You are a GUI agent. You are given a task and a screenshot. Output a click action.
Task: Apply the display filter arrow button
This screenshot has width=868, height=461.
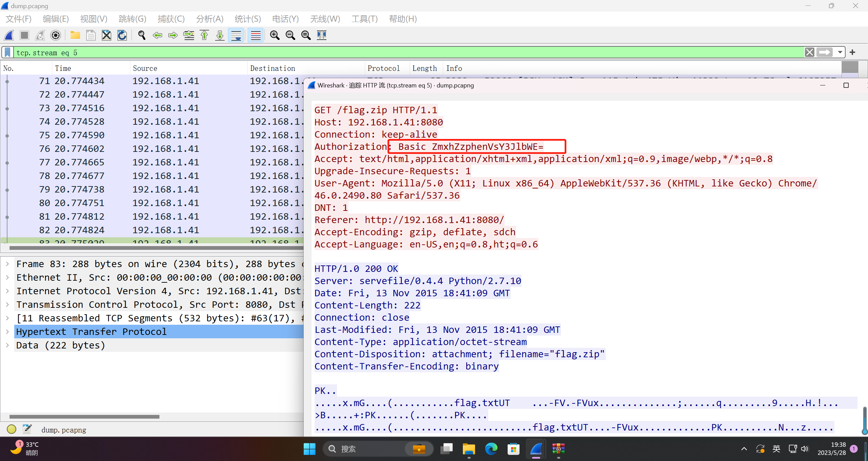(x=824, y=53)
